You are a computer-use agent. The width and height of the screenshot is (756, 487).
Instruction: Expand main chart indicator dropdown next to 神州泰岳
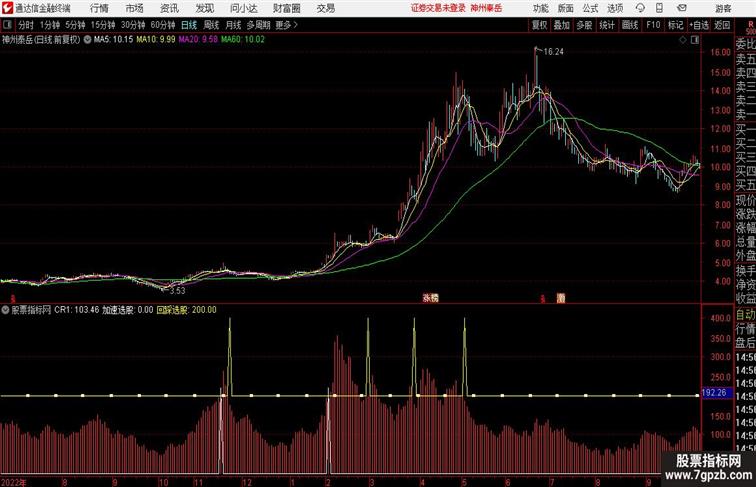(x=87, y=40)
